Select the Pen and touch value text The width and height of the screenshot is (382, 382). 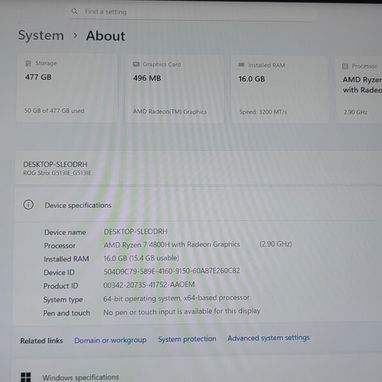point(182,311)
